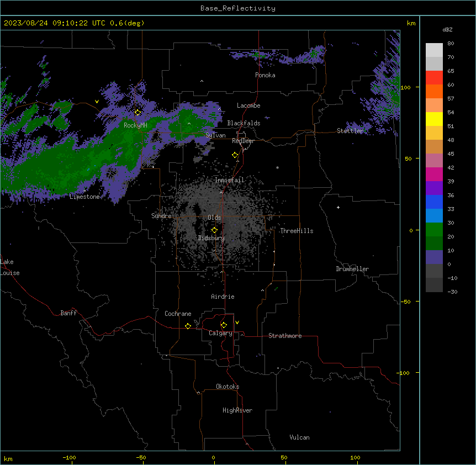Click the yellow diamond marker above RockyMH

coord(137,113)
